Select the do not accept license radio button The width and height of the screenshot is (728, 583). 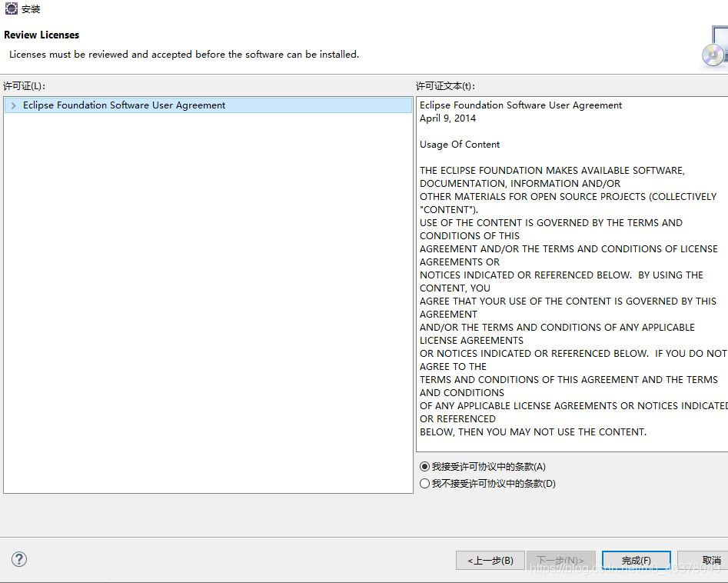click(x=424, y=483)
